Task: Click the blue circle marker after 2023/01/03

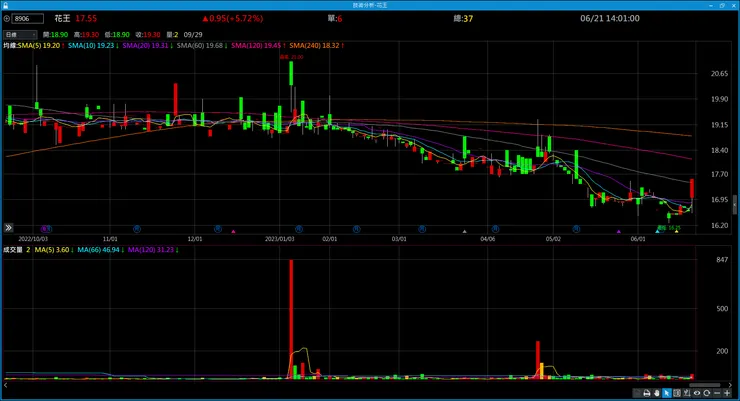Action: [x=299, y=229]
